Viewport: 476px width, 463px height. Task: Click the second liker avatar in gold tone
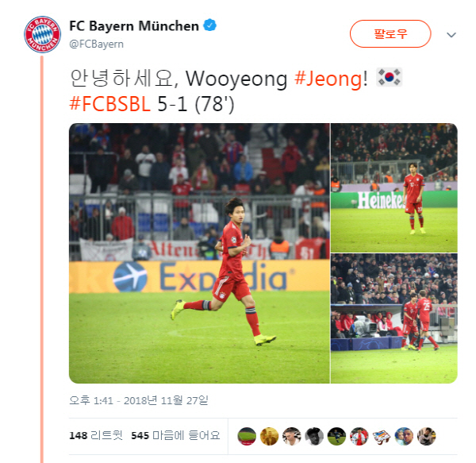point(269,436)
